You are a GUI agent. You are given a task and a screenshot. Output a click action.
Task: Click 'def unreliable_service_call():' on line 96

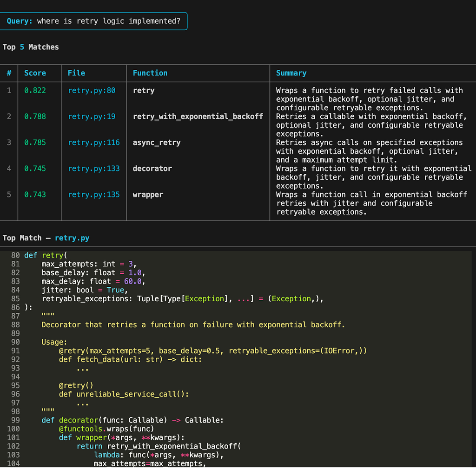124,395
